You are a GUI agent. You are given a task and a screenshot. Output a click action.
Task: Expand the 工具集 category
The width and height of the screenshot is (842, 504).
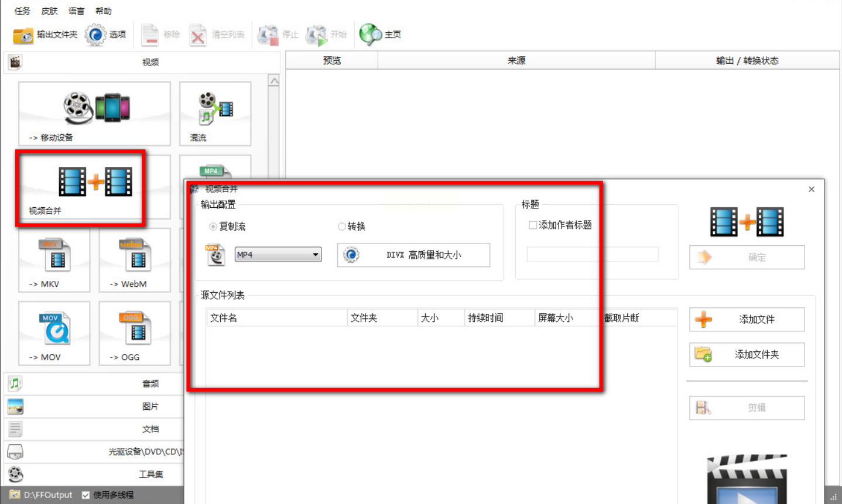point(94,474)
